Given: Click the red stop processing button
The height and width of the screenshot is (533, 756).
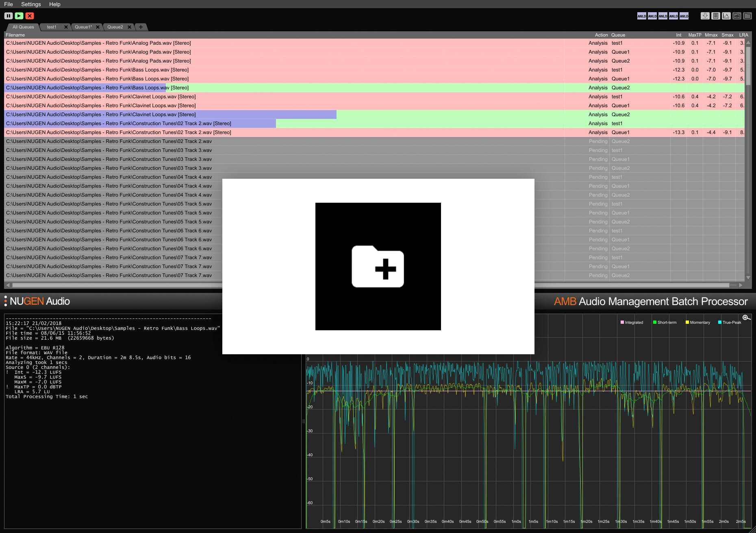Looking at the screenshot, I should click(30, 16).
